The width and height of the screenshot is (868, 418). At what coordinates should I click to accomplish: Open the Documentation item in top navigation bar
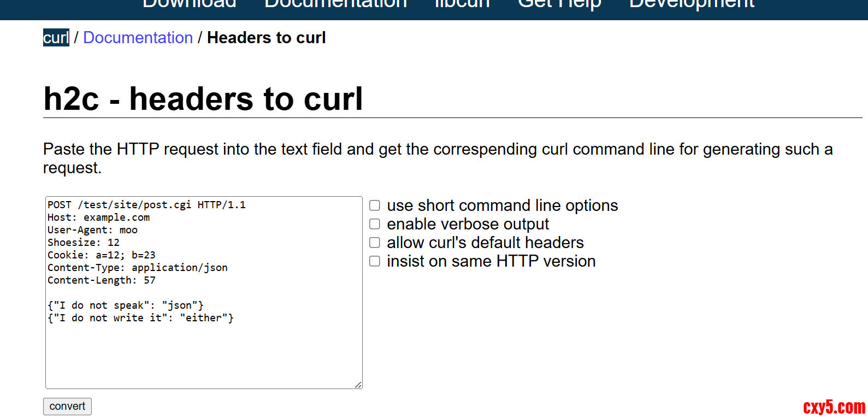coord(335,4)
